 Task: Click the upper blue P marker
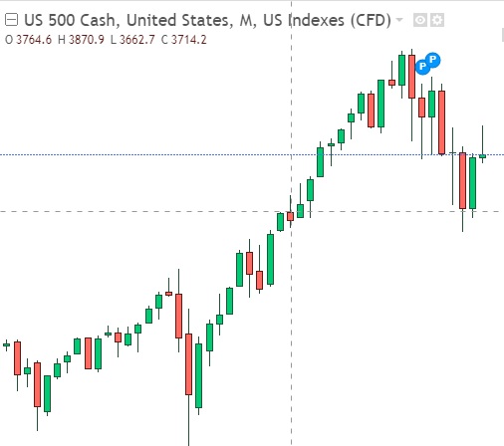tap(432, 60)
